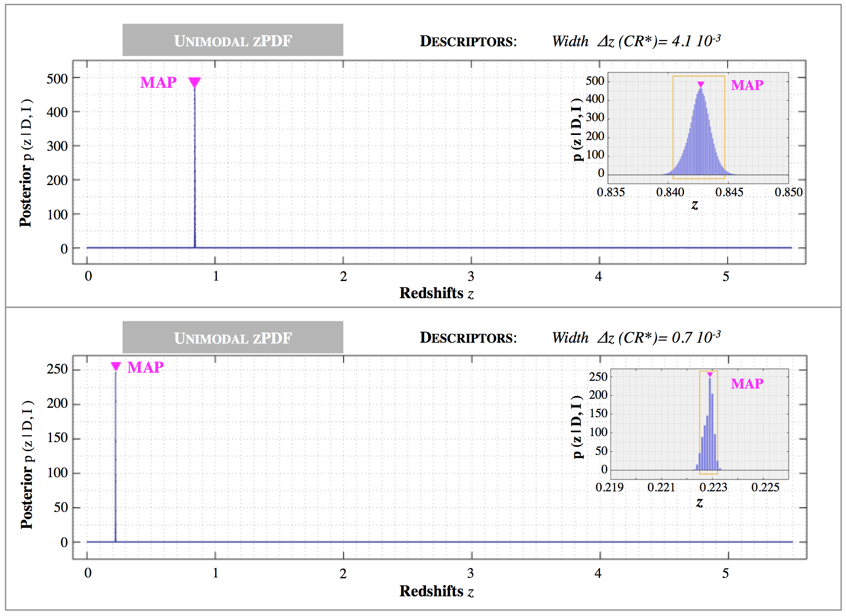Click the '0.219' tick label in bottom inset

point(609,487)
